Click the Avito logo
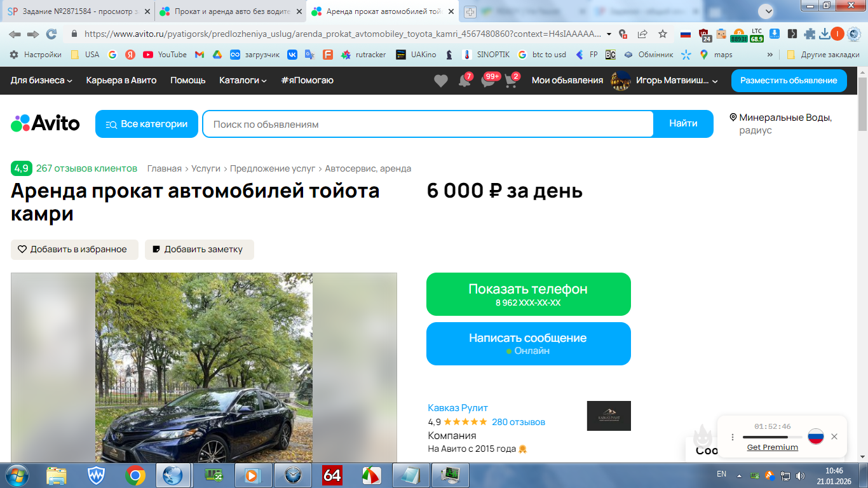 tap(45, 123)
